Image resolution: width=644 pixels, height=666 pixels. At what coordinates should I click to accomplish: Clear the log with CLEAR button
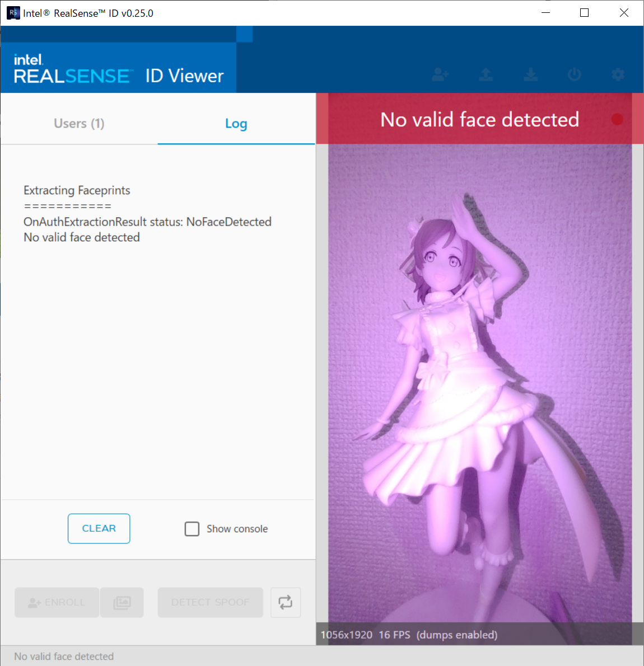(x=99, y=528)
